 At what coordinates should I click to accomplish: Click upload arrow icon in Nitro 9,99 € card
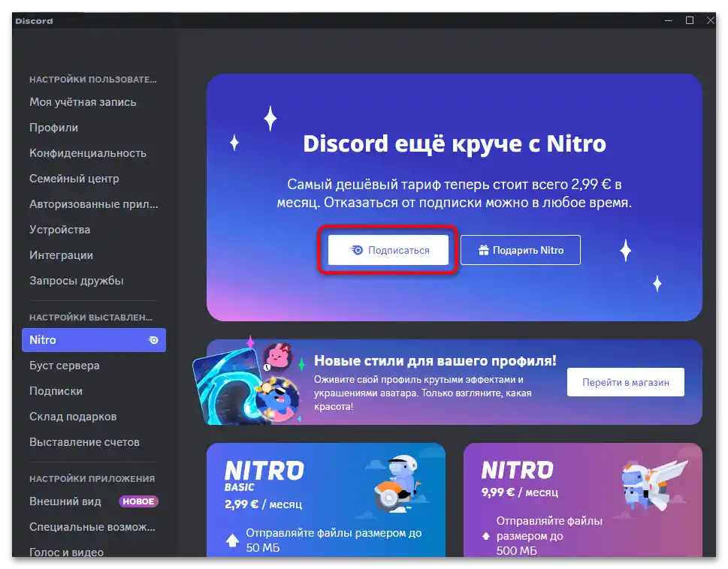(485, 536)
